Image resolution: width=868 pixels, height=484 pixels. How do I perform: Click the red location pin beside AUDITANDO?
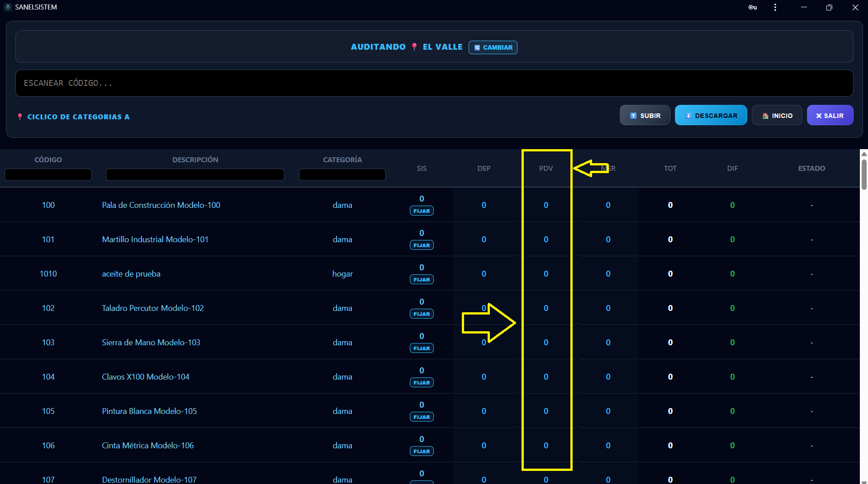coord(414,47)
